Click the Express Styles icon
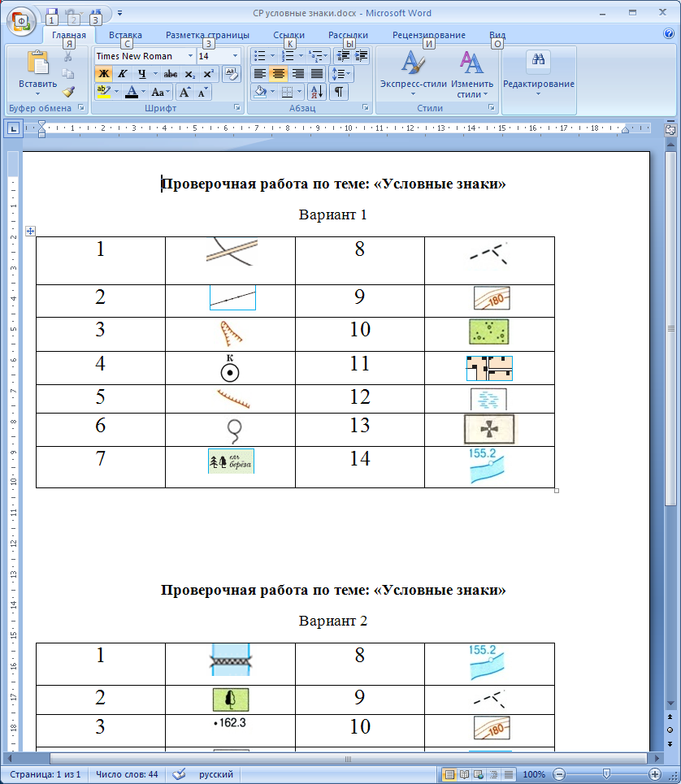The image size is (681, 784). point(413,63)
